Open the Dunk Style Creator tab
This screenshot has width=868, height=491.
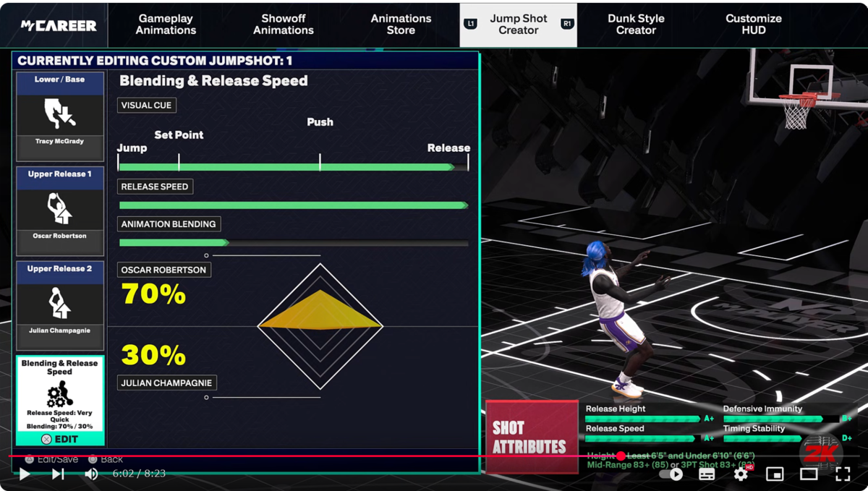point(636,25)
